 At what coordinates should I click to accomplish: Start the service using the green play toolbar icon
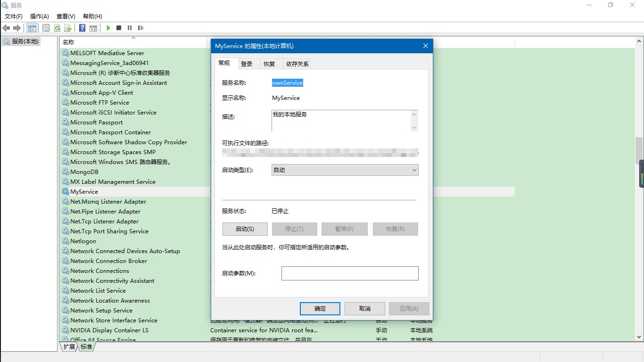click(x=108, y=28)
